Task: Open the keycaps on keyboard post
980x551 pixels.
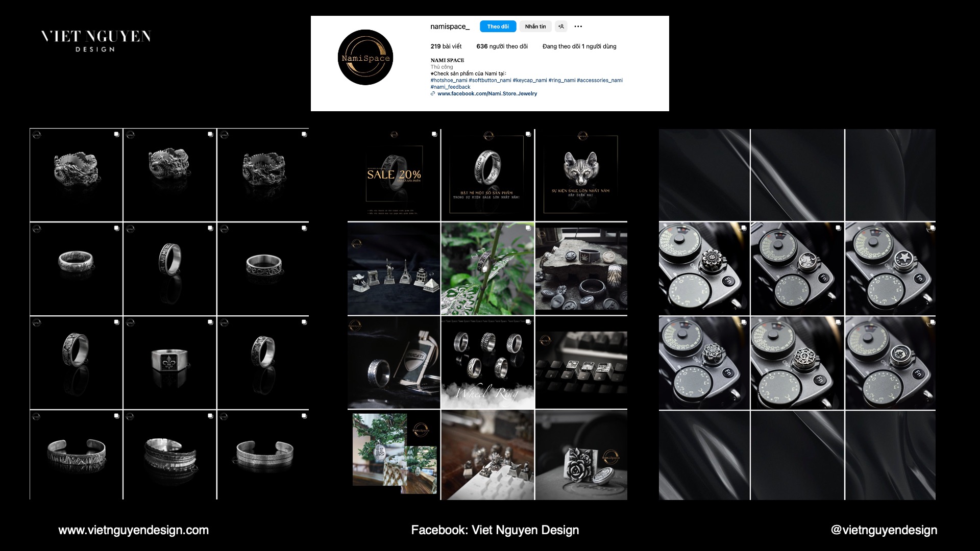Action: point(581,363)
